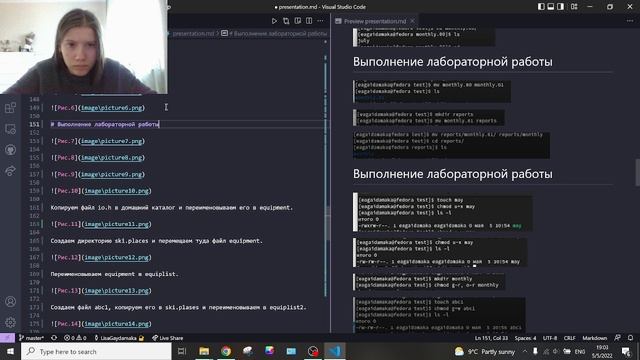Open the Windows Start menu
The image size is (640, 360).
coord(10,351)
